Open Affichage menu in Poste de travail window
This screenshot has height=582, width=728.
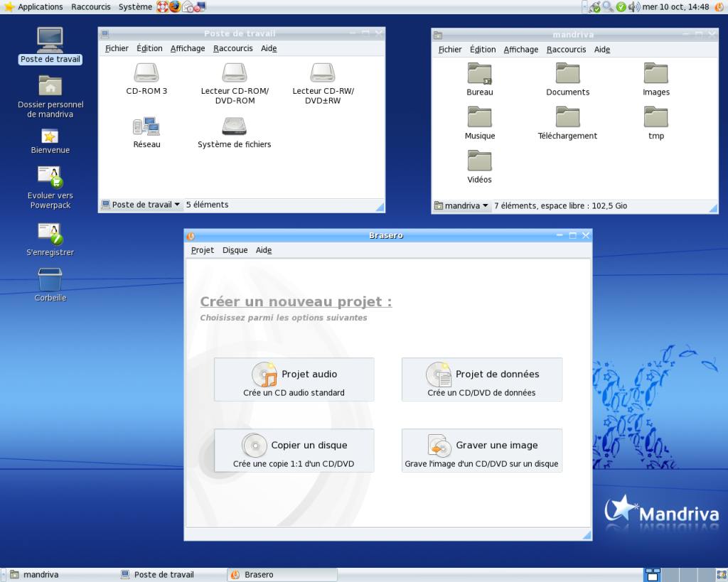[188, 48]
